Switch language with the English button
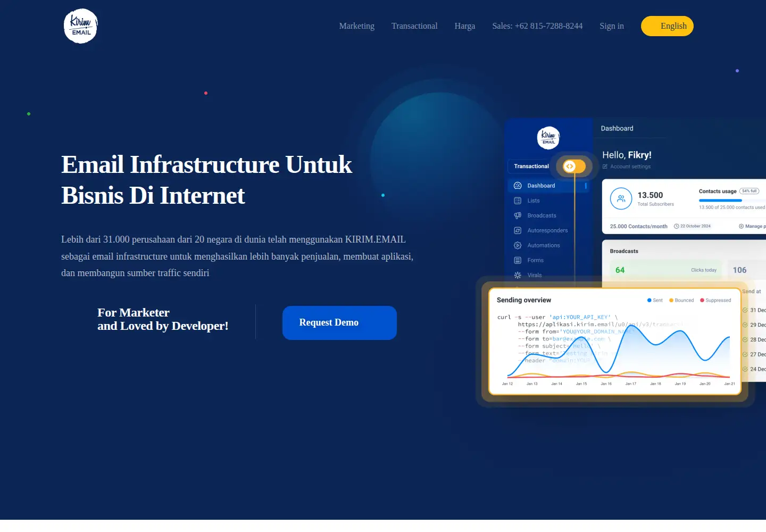 coord(667,26)
